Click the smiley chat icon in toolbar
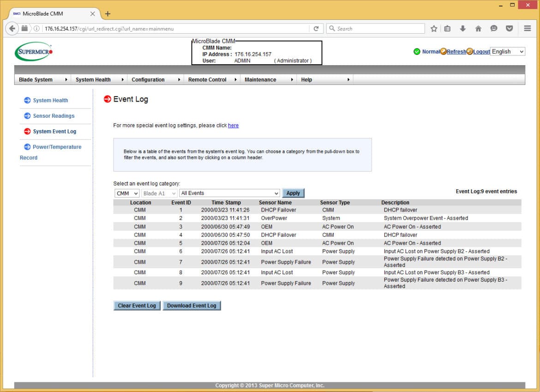The height and width of the screenshot is (392, 540). (493, 29)
